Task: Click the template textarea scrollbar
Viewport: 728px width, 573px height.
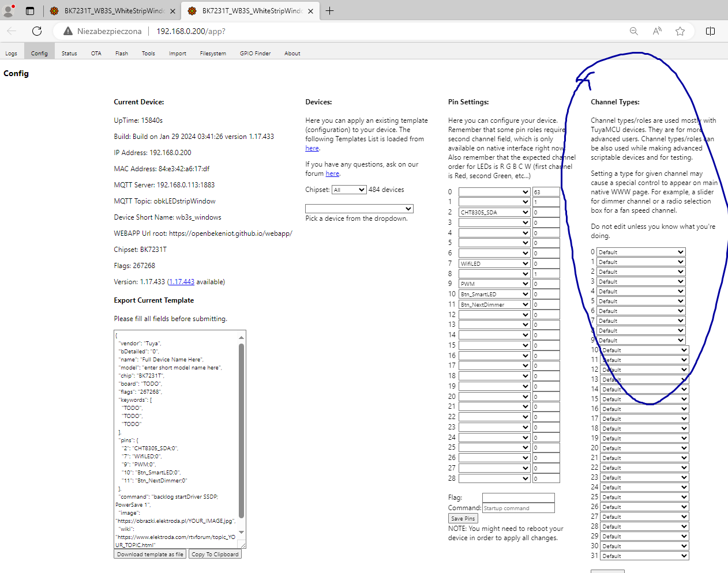Action: 242,431
